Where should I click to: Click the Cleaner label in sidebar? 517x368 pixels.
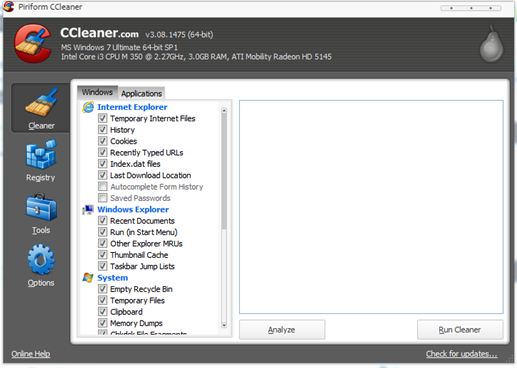pyautogui.click(x=41, y=126)
